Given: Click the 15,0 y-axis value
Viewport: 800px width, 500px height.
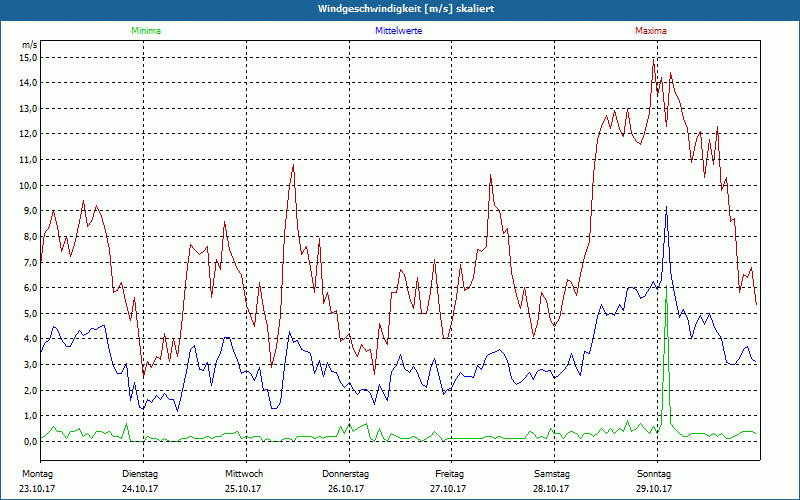Looking at the screenshot, I should click(29, 57).
